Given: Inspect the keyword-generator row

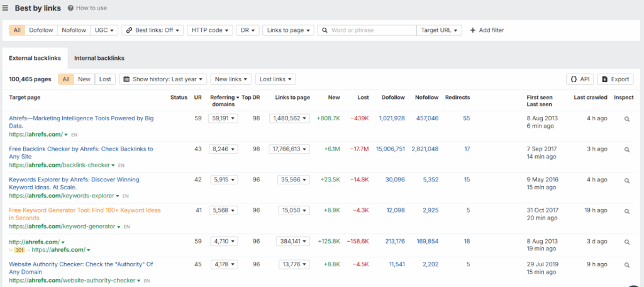Looking at the screenshot, I should click(627, 211).
